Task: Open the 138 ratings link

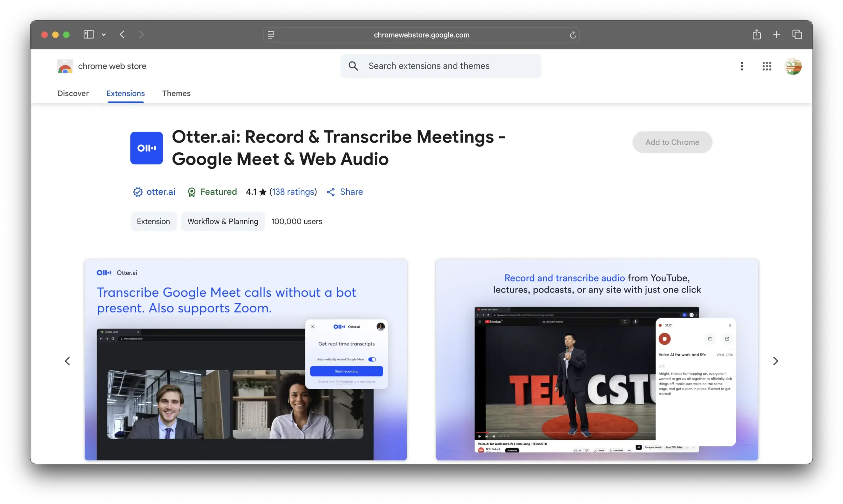Action: tap(293, 192)
